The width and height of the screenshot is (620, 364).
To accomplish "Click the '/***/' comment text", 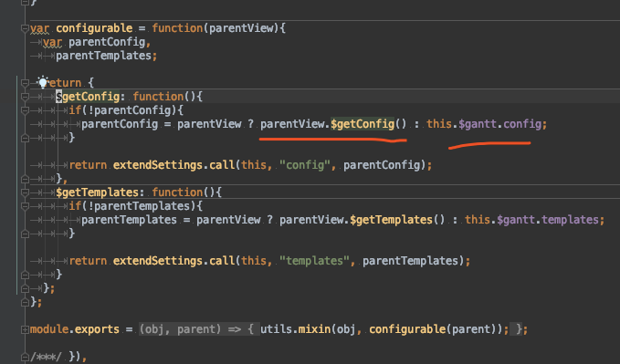I will (46, 357).
